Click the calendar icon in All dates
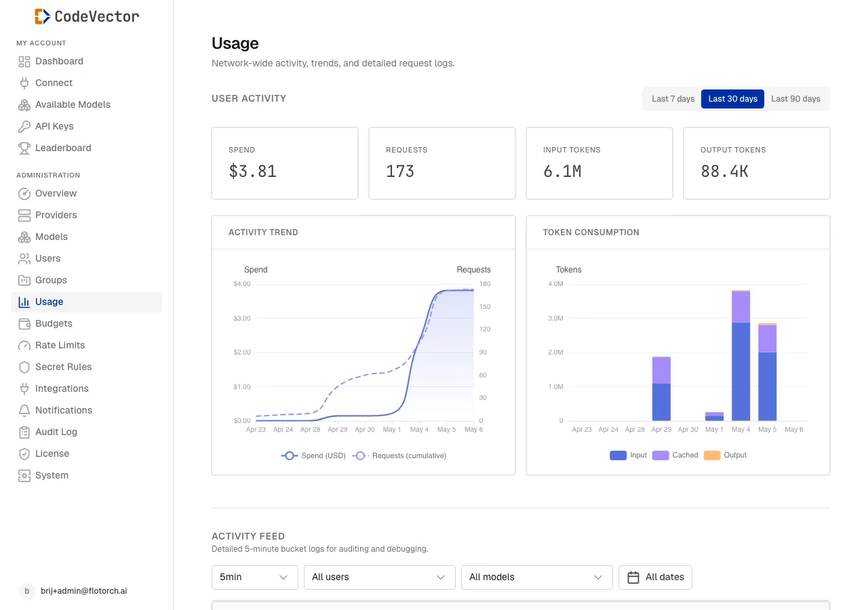This screenshot has width=868, height=610. pos(633,577)
